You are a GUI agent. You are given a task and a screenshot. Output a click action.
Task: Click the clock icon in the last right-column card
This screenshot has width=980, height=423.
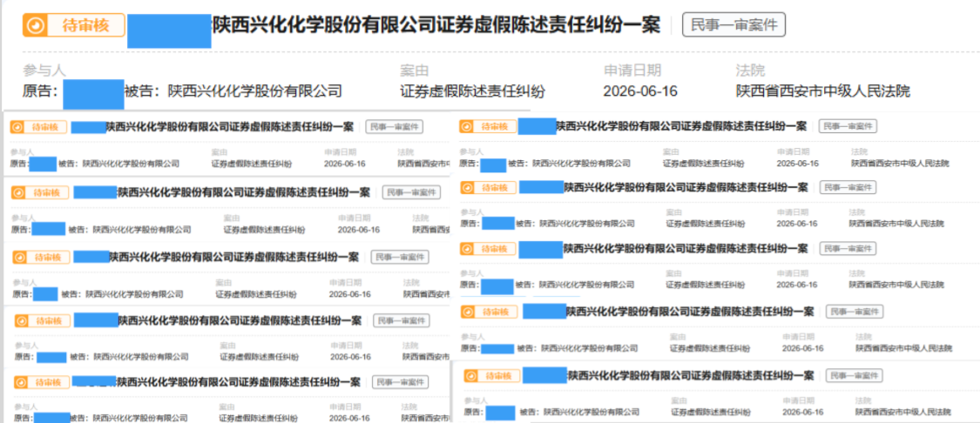[471, 376]
